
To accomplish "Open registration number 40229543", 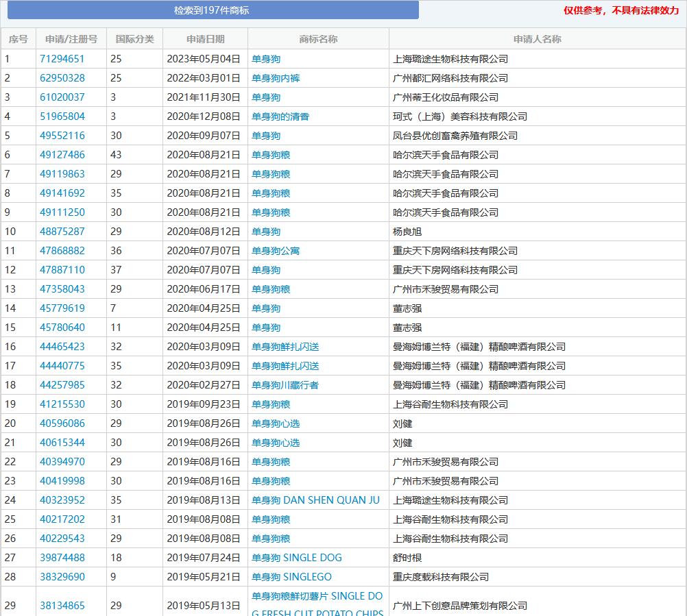I will point(62,539).
